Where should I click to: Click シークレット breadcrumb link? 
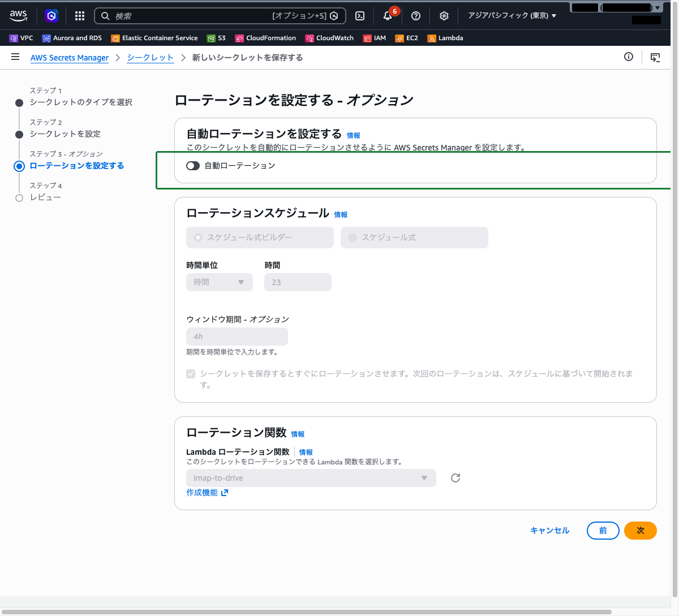click(x=151, y=58)
